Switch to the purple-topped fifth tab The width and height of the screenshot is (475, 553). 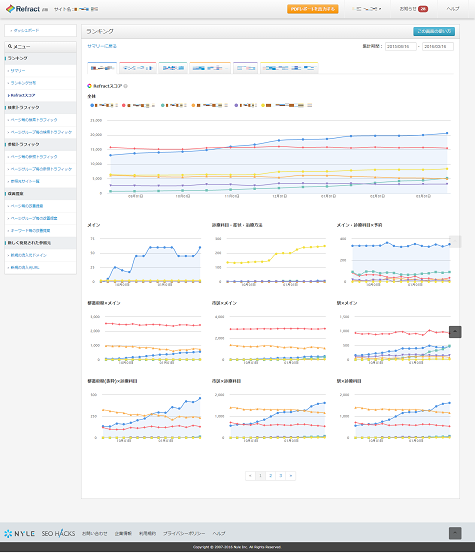245,68
